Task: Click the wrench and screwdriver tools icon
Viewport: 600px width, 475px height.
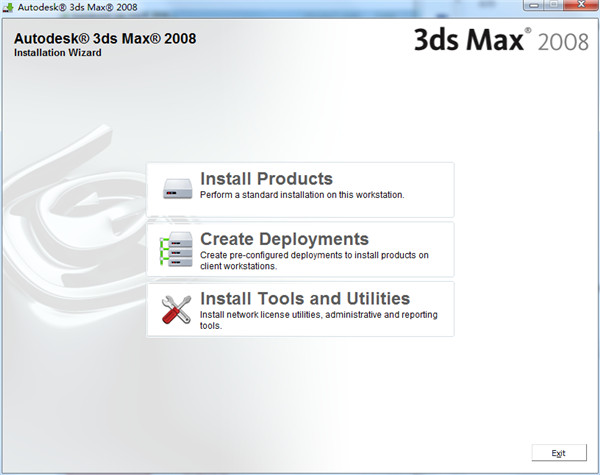Action: (x=176, y=309)
